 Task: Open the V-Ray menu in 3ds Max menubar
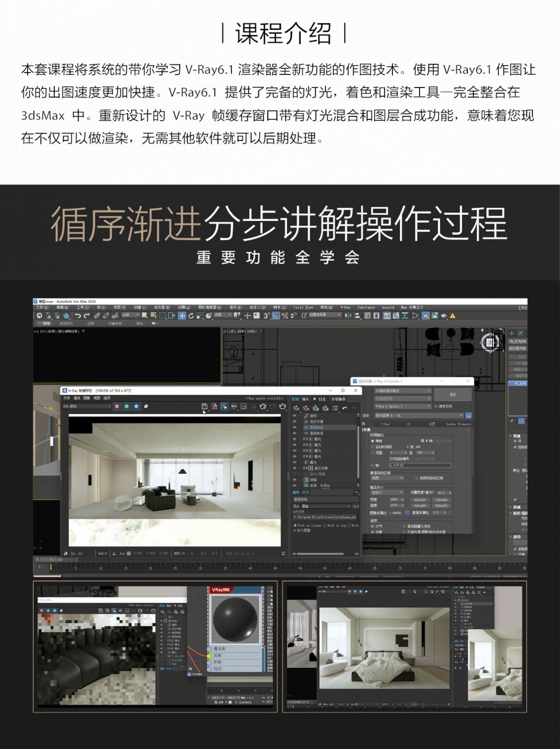345,308
